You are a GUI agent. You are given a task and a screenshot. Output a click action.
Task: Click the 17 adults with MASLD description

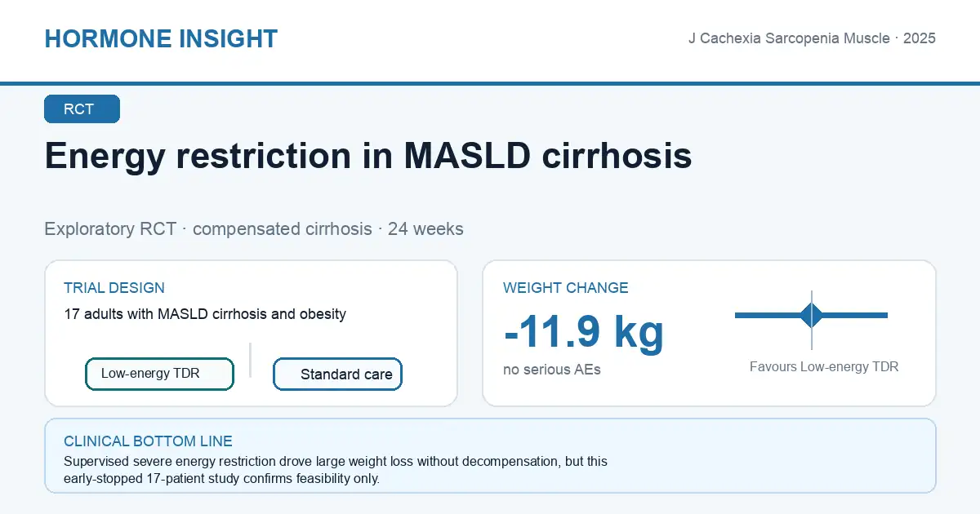pos(205,314)
